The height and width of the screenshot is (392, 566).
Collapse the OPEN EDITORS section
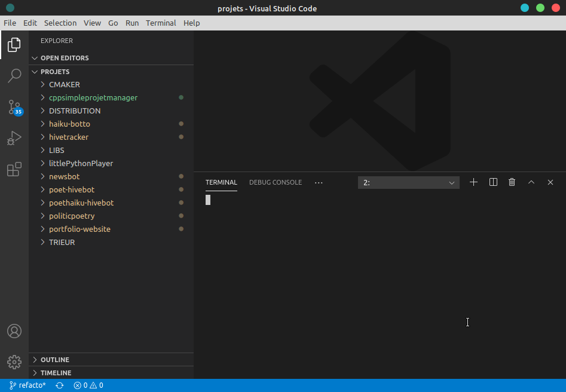[x=111, y=58]
